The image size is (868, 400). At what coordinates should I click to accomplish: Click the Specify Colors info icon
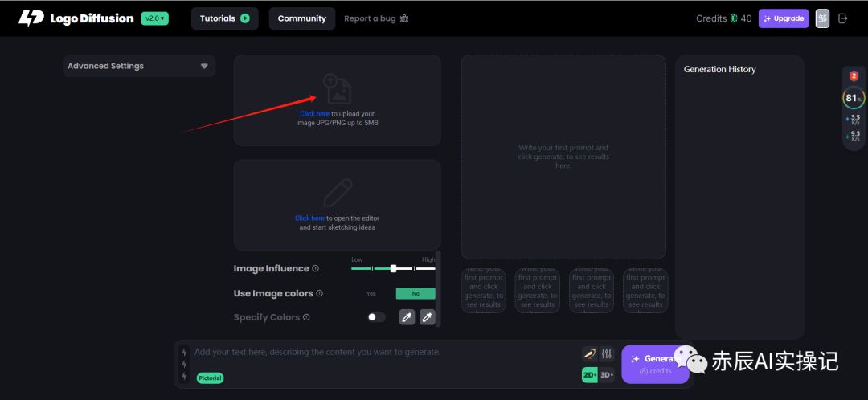pos(307,317)
